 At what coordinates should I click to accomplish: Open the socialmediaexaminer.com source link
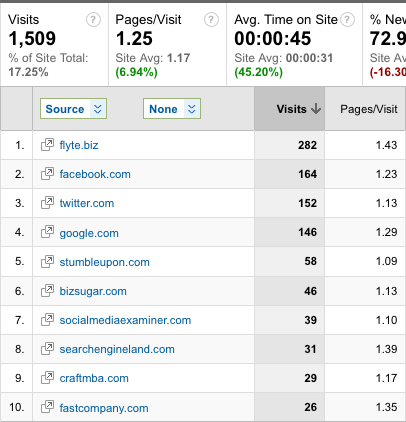pos(125,320)
